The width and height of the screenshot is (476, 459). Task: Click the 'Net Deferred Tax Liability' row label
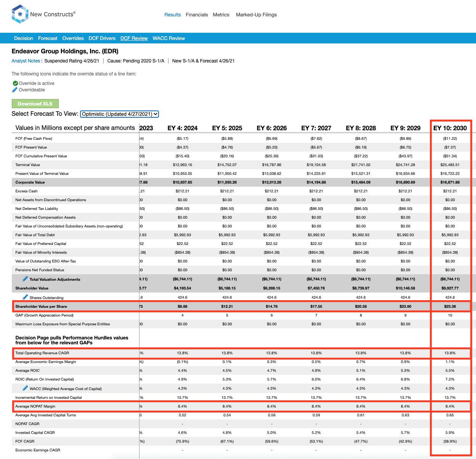[37, 209]
